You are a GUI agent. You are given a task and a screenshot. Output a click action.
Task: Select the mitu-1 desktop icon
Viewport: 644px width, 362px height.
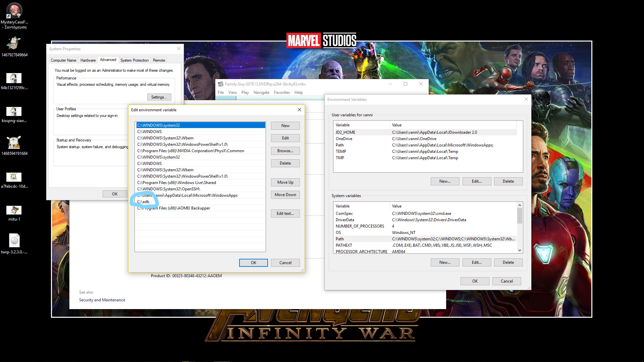tap(14, 210)
